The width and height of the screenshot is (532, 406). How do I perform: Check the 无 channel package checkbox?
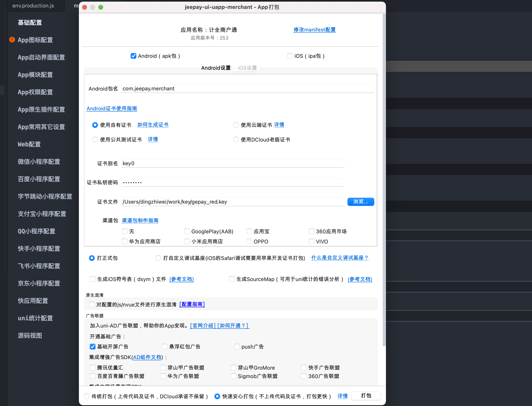click(x=124, y=231)
